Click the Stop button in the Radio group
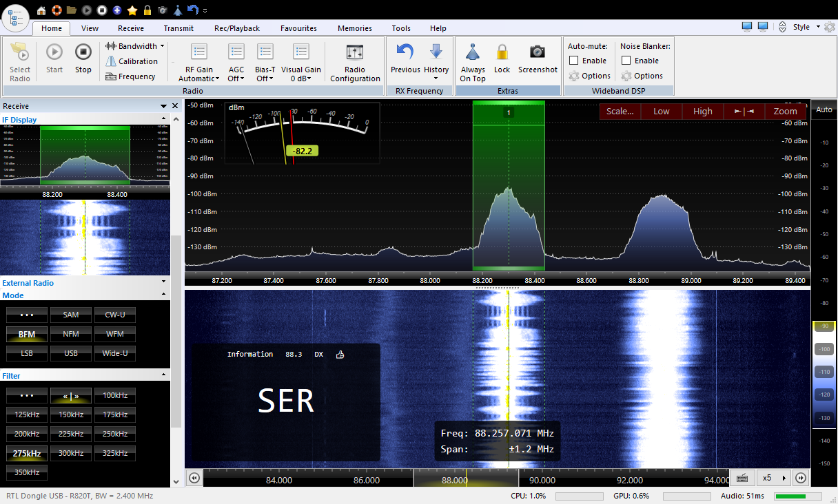 click(83, 58)
